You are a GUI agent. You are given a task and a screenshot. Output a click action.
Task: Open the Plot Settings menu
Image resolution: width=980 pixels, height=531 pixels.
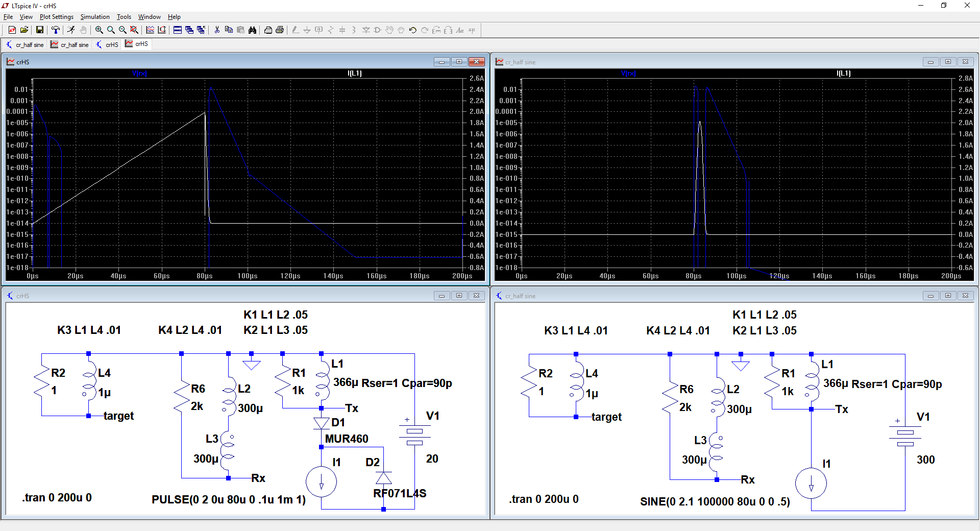[x=56, y=17]
